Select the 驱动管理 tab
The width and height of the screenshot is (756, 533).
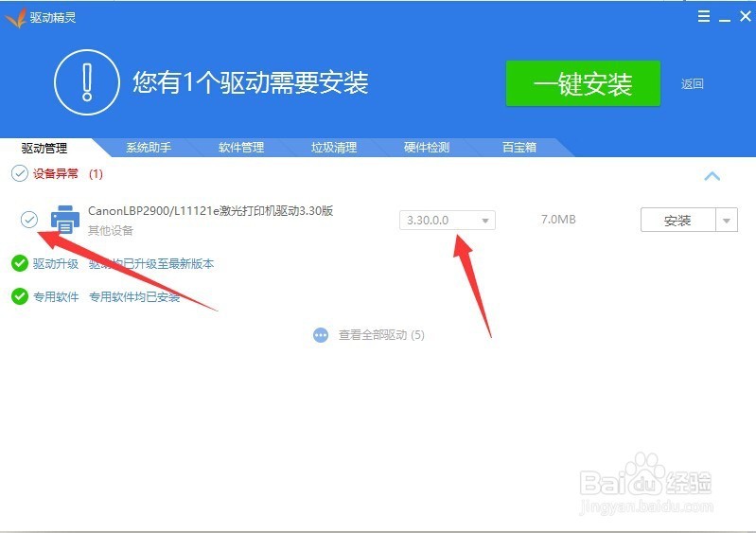pyautogui.click(x=44, y=148)
